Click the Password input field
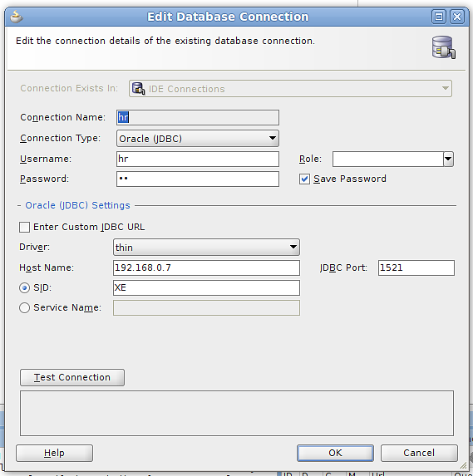 [198, 179]
